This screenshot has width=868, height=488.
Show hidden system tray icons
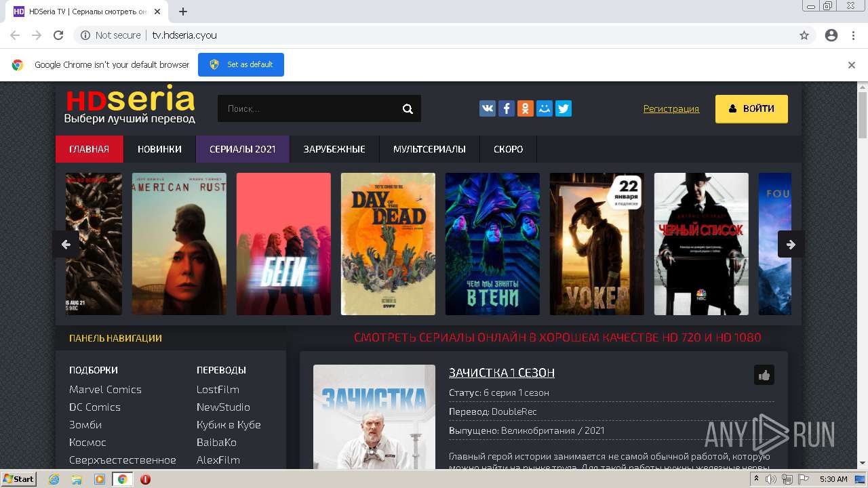point(756,479)
